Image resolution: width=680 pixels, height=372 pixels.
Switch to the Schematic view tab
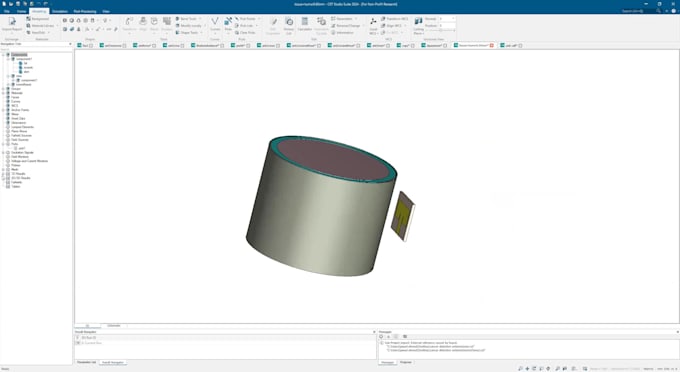pyautogui.click(x=114, y=326)
